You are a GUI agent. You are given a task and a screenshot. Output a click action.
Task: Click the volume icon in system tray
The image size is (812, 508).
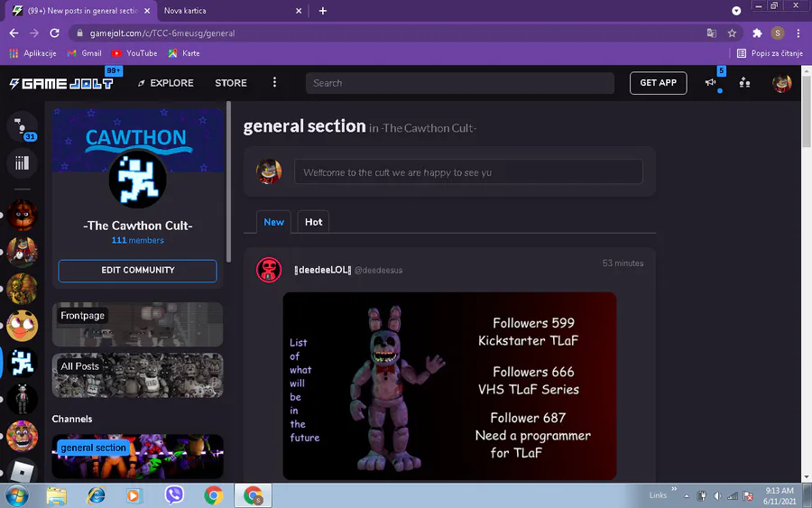[717, 496]
